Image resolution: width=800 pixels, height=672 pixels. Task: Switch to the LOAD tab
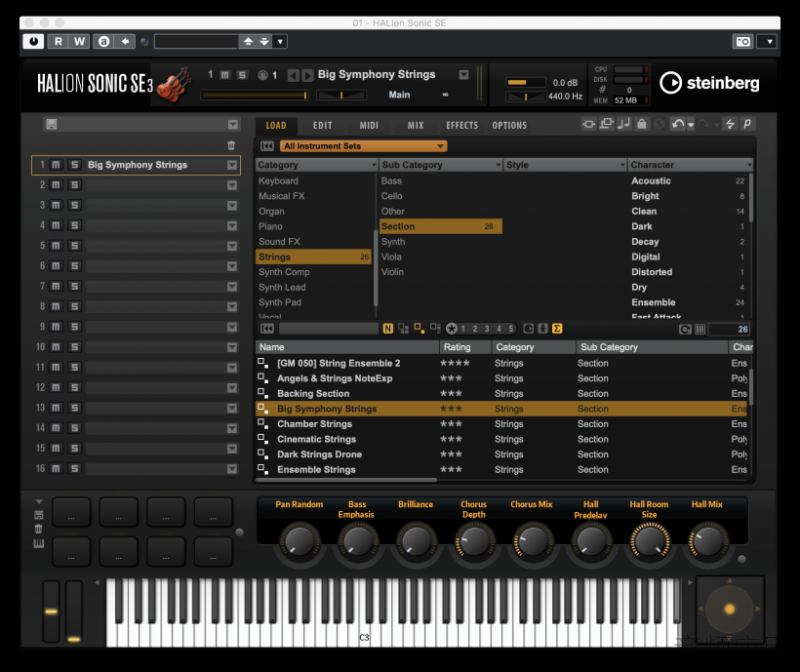276,126
